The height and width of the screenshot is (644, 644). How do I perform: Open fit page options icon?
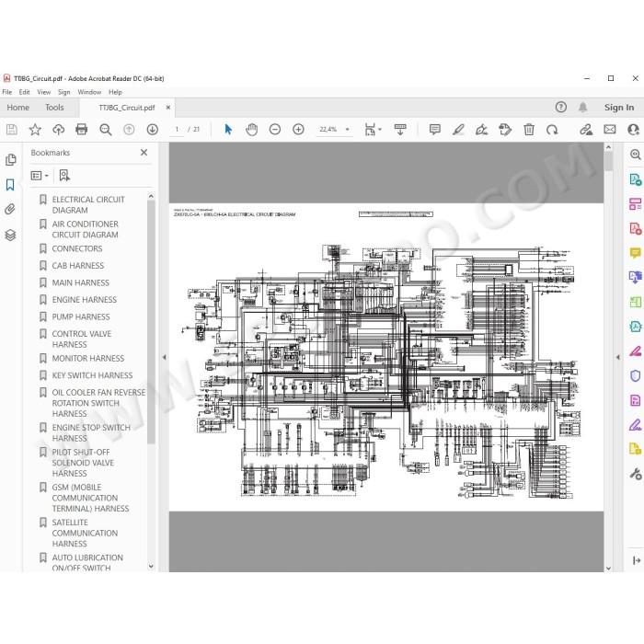pyautogui.click(x=373, y=130)
